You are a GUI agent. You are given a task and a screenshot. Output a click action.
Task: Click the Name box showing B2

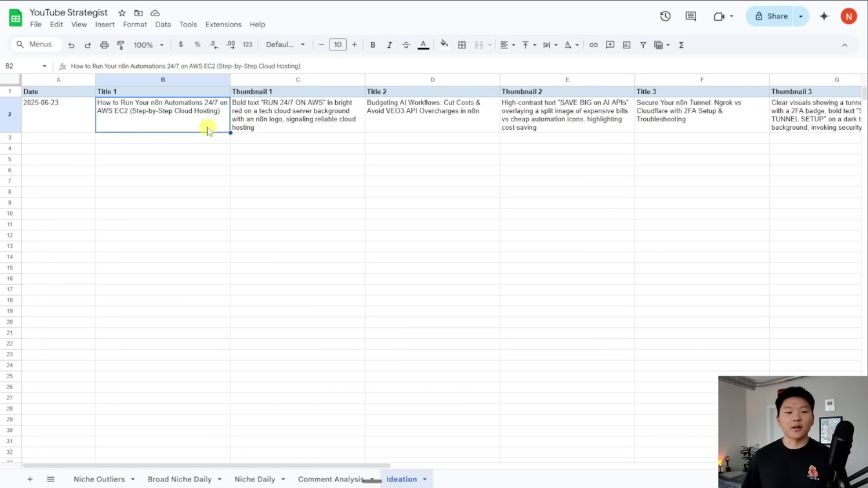(x=25, y=66)
